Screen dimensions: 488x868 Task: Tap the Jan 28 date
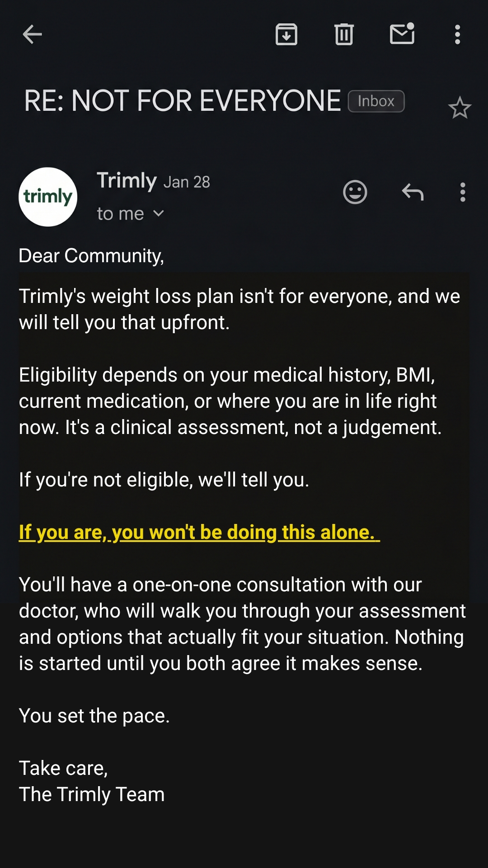[187, 182]
